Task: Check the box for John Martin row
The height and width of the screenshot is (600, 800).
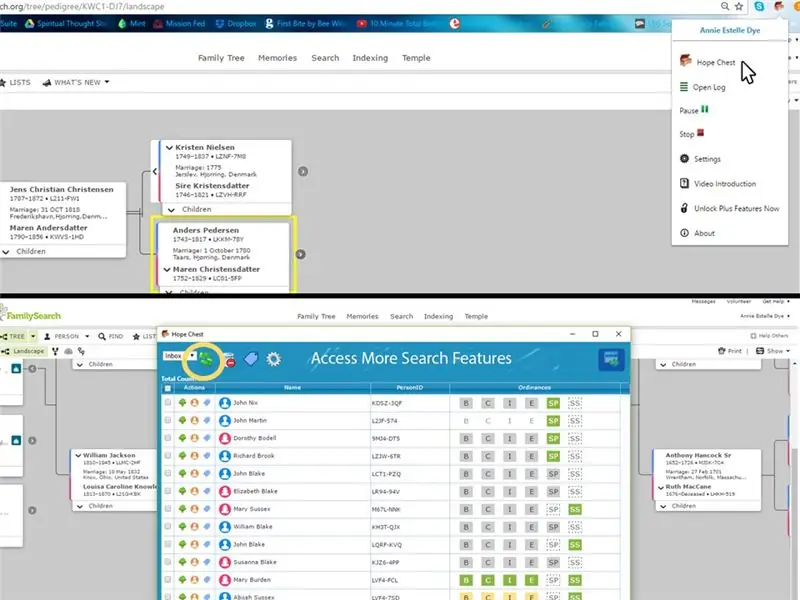Action: [168, 420]
